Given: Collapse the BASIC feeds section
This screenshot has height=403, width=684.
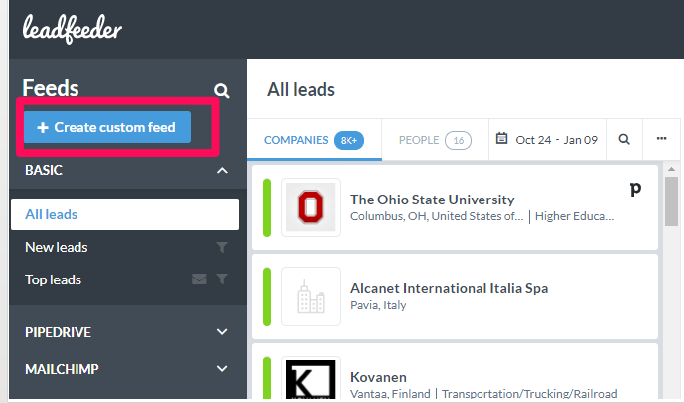Looking at the screenshot, I should pyautogui.click(x=222, y=171).
